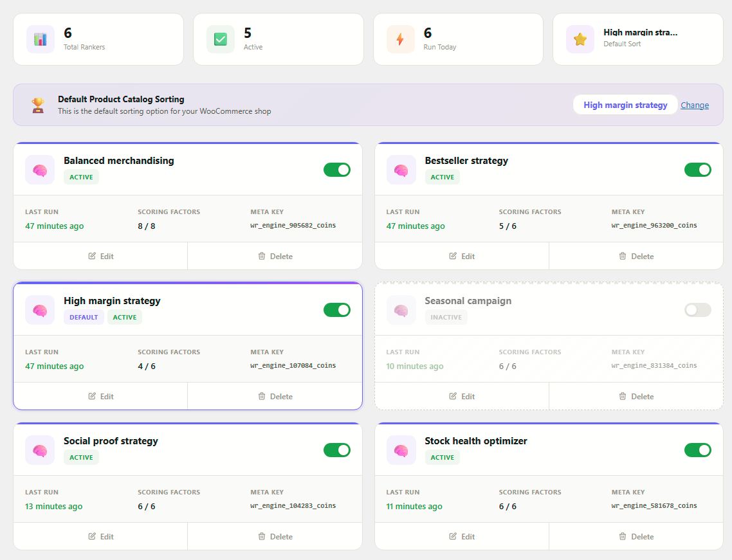Disable the Balanced merchandising ranker toggle
Image resolution: width=732 pixels, height=560 pixels.
click(x=336, y=170)
